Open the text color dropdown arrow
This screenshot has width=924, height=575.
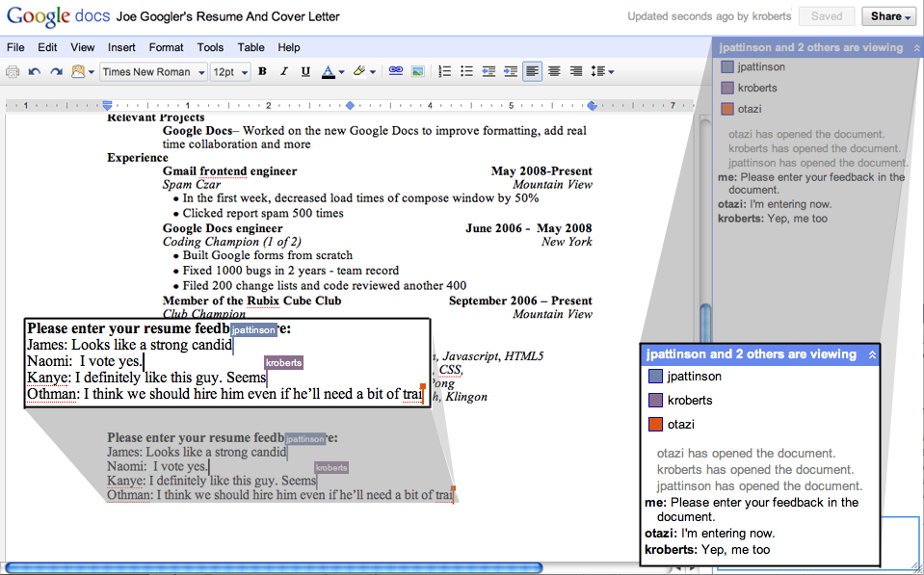click(x=341, y=72)
